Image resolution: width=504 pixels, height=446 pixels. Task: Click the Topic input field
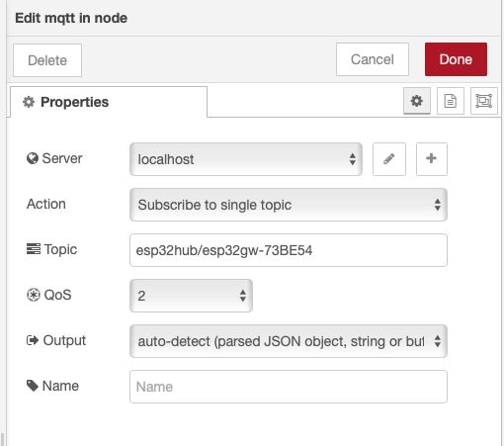coord(289,250)
